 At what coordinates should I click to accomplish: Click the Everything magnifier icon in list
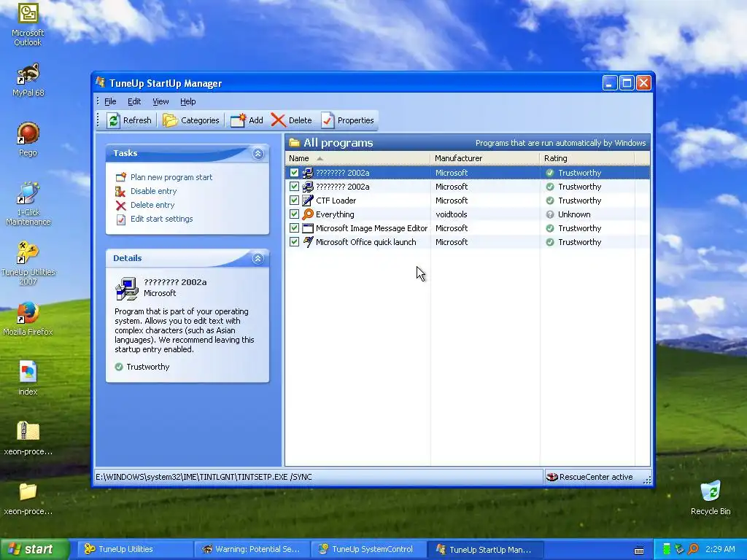308,214
